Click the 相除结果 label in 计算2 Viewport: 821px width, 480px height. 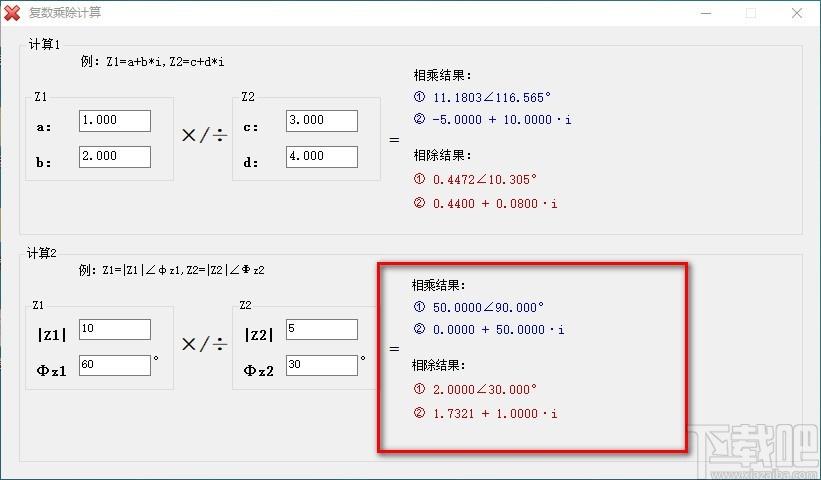(x=438, y=365)
